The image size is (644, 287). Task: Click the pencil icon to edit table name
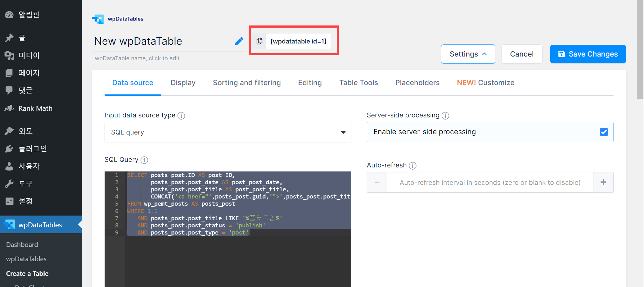point(239,41)
